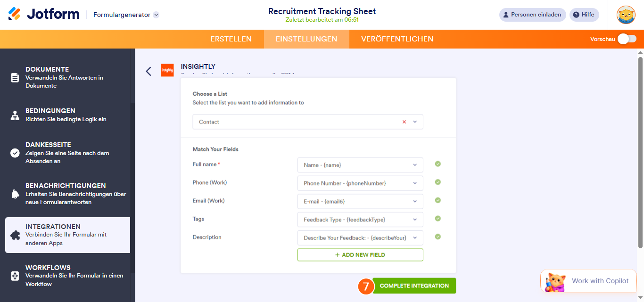Go back using the left arrow icon
The width and height of the screenshot is (644, 302).
(x=149, y=71)
